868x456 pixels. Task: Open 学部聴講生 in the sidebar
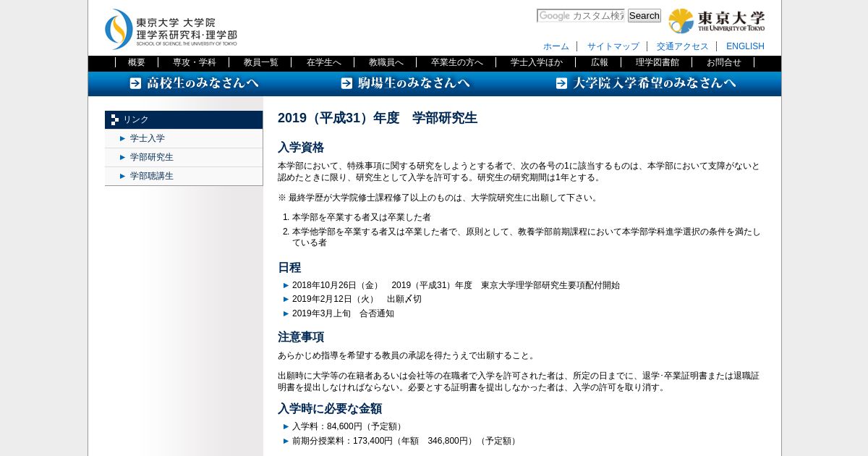(152, 176)
